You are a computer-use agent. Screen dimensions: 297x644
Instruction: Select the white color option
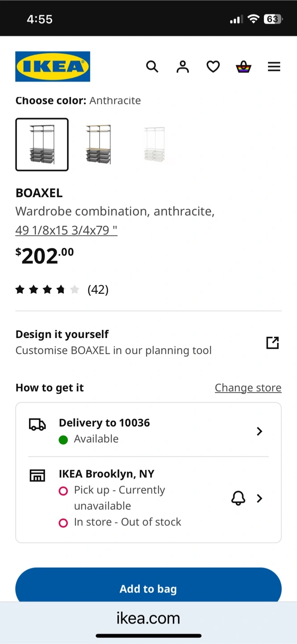click(155, 144)
